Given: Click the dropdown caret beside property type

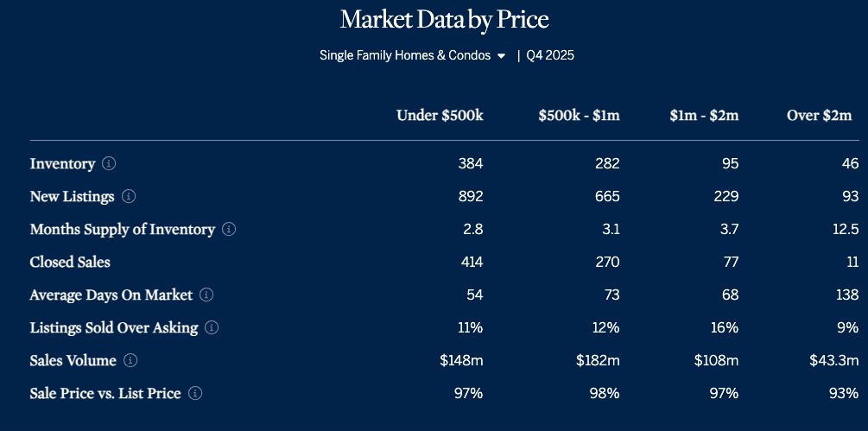Looking at the screenshot, I should coord(501,56).
